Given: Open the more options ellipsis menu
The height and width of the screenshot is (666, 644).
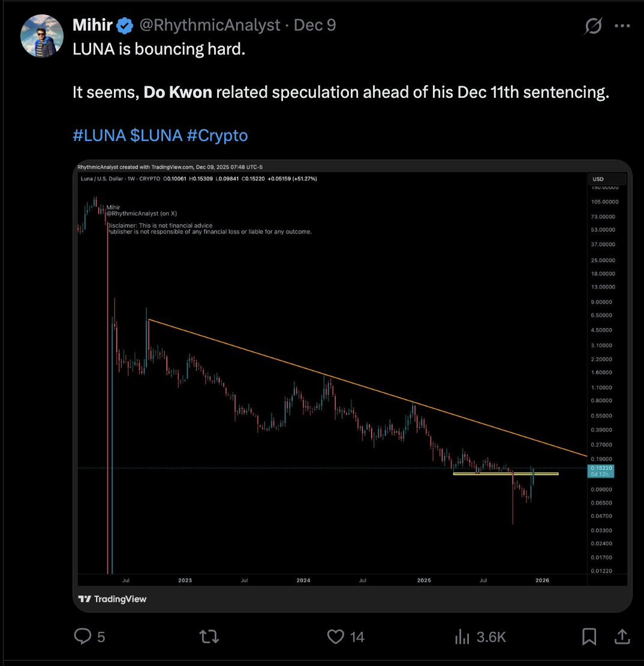Looking at the screenshot, I should [x=622, y=25].
